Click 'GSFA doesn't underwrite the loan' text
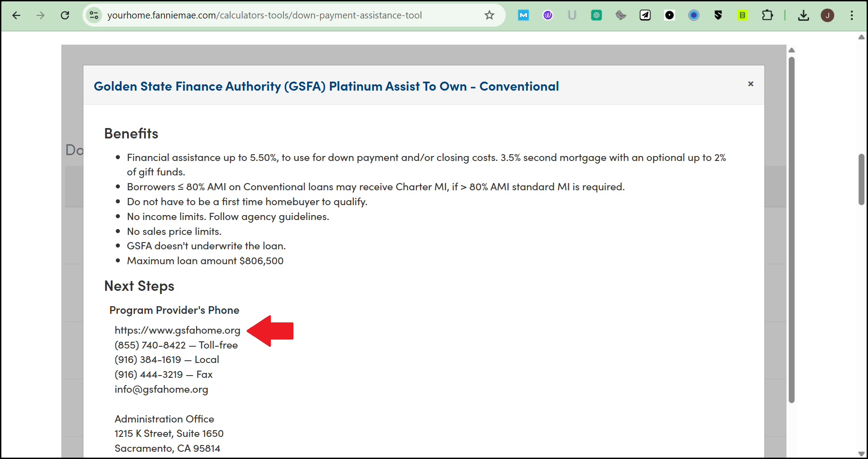The image size is (868, 459). 206,246
